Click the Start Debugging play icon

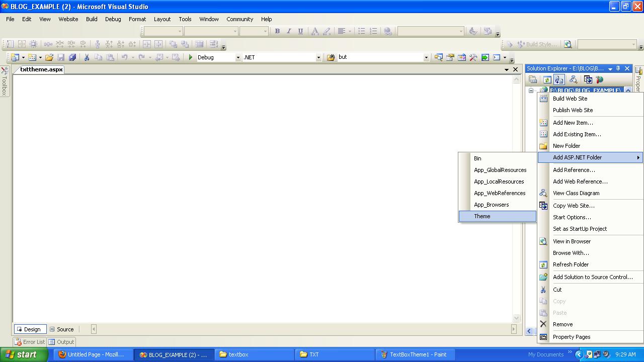click(x=191, y=57)
